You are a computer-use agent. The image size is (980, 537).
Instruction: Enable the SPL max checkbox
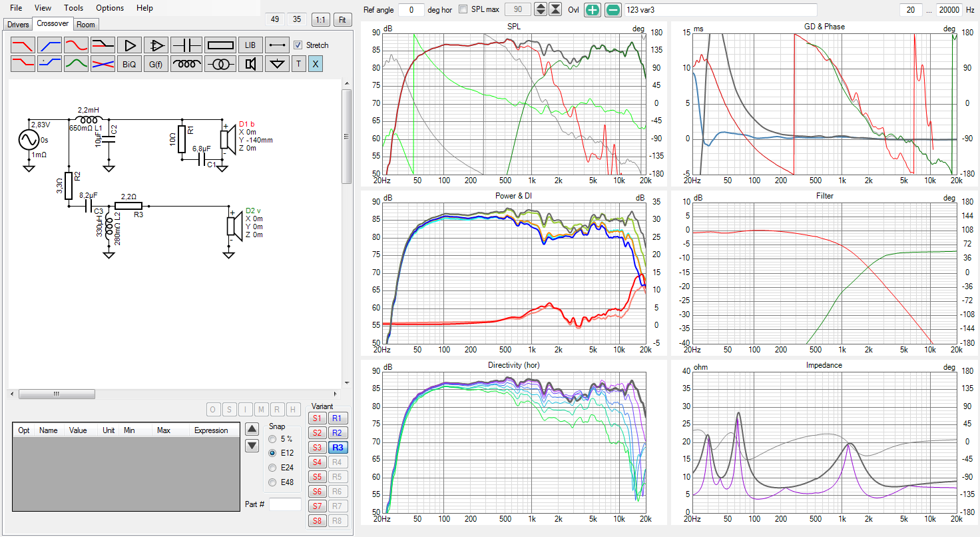(x=463, y=9)
